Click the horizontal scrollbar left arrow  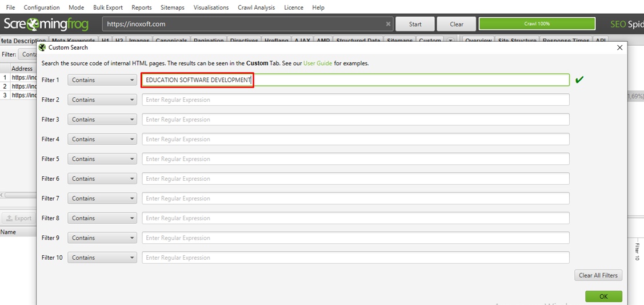2,195
